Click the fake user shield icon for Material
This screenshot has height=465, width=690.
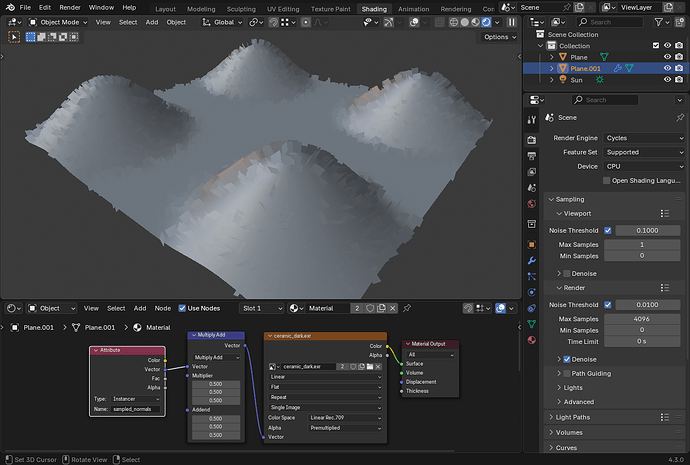pyautogui.click(x=370, y=308)
